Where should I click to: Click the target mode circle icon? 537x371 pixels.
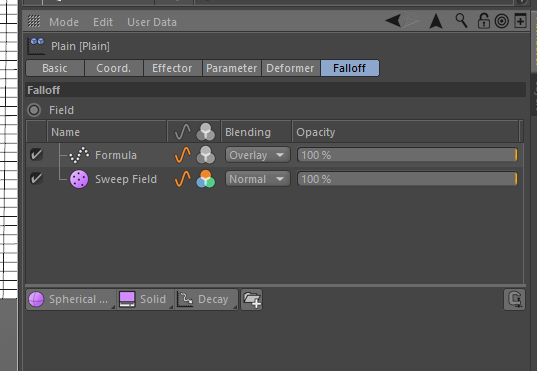(x=502, y=21)
